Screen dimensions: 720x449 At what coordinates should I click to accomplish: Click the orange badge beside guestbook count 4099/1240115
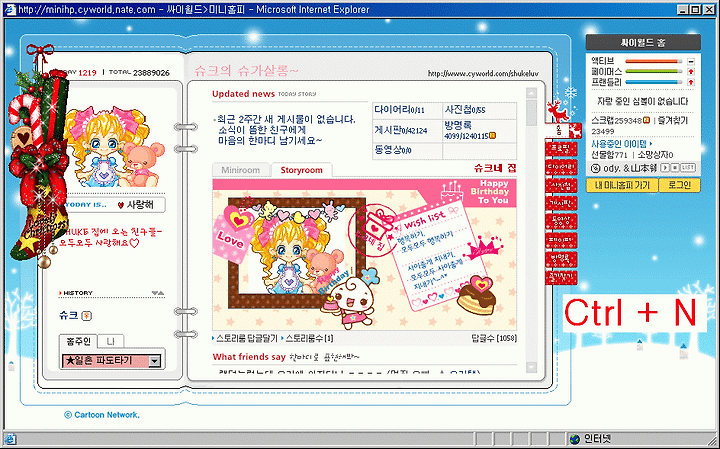[493, 135]
